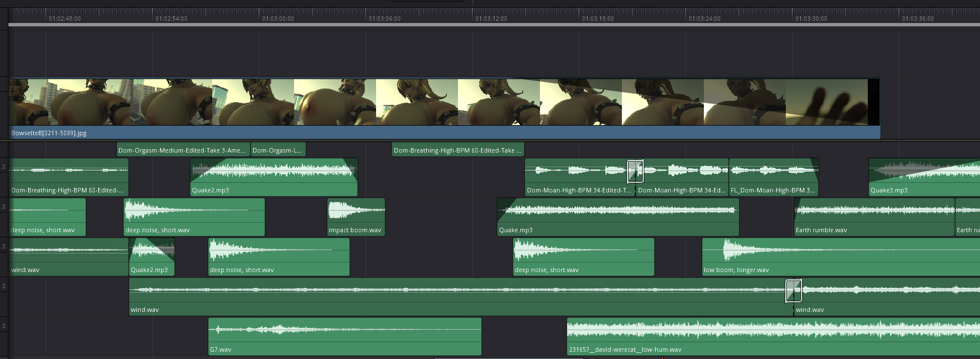This screenshot has height=359, width=980.
Task: Jump to 01:03:36:00 on the timeline ruler
Action: point(918,19)
